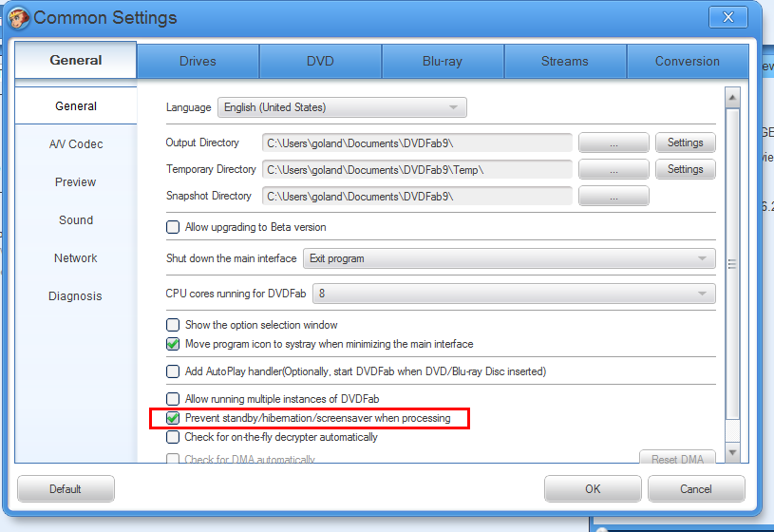Browse for the Output Directory folder
Viewport: 774px width, 532px height.
[614, 142]
